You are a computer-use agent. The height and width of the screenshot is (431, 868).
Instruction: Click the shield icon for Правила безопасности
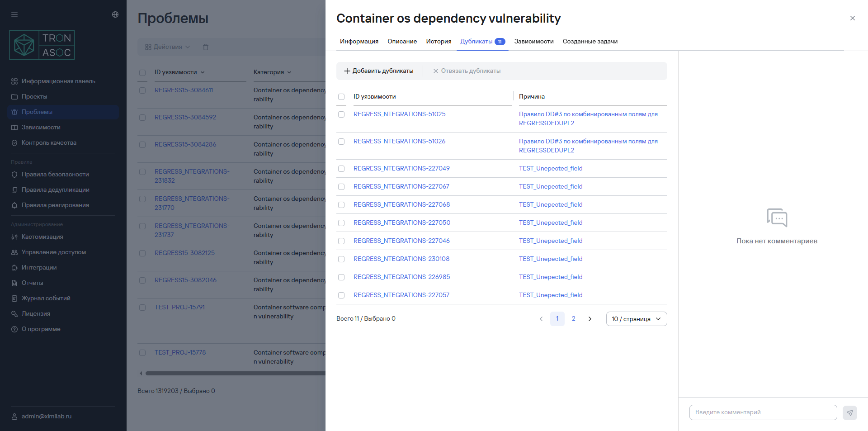(14, 175)
